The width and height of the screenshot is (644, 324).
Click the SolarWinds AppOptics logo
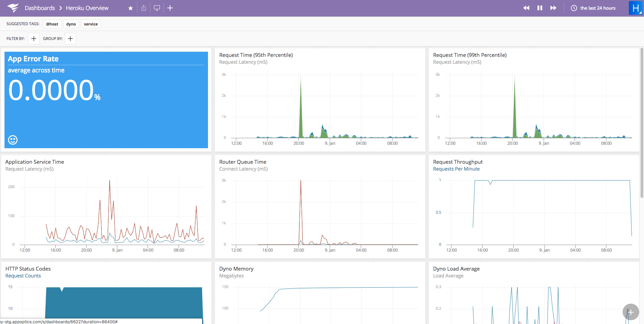[x=13, y=8]
